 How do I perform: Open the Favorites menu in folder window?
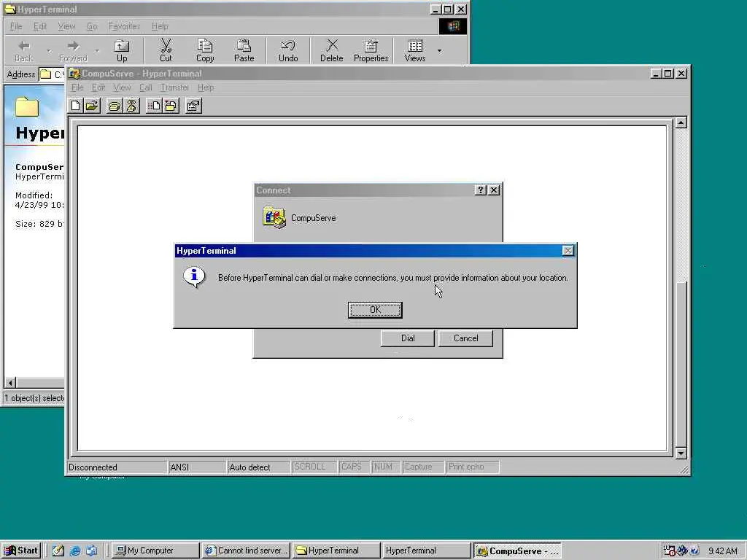(124, 26)
